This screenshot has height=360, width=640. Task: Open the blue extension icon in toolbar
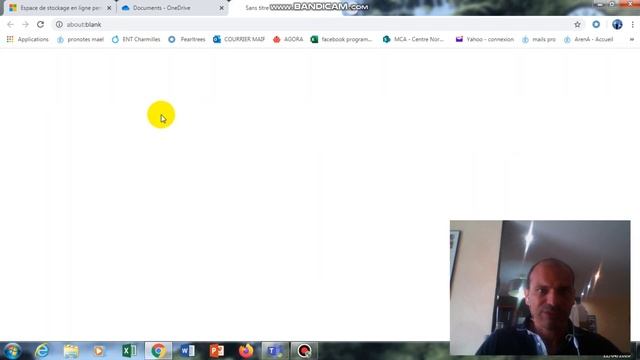click(596, 24)
